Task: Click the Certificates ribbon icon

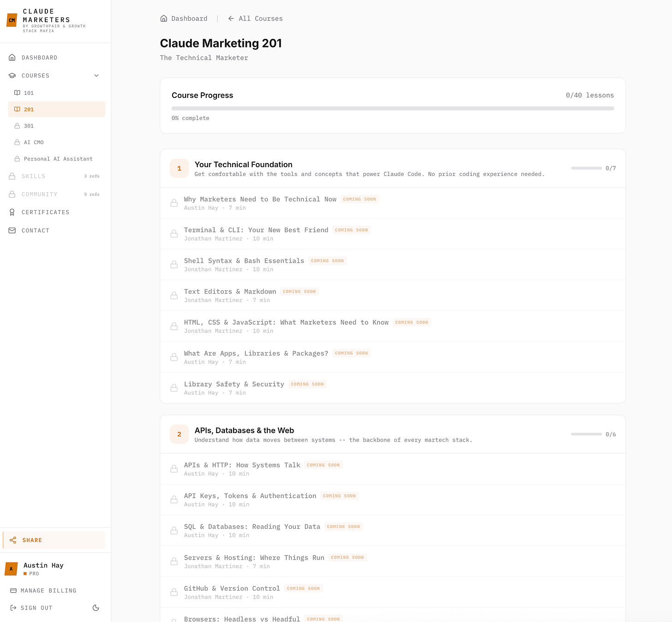Action: click(12, 212)
